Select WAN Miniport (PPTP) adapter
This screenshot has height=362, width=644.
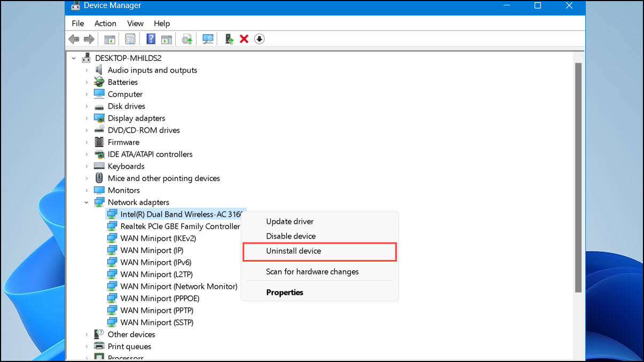(x=157, y=310)
